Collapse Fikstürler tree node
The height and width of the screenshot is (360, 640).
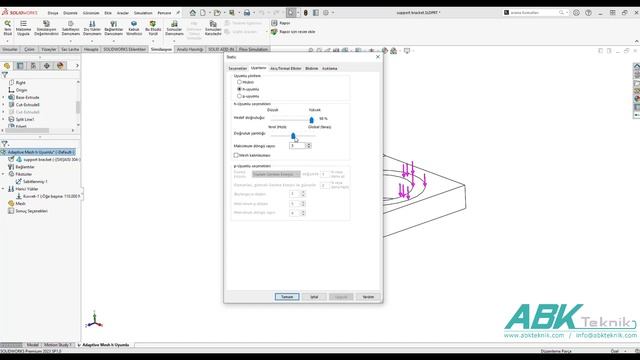3,174
